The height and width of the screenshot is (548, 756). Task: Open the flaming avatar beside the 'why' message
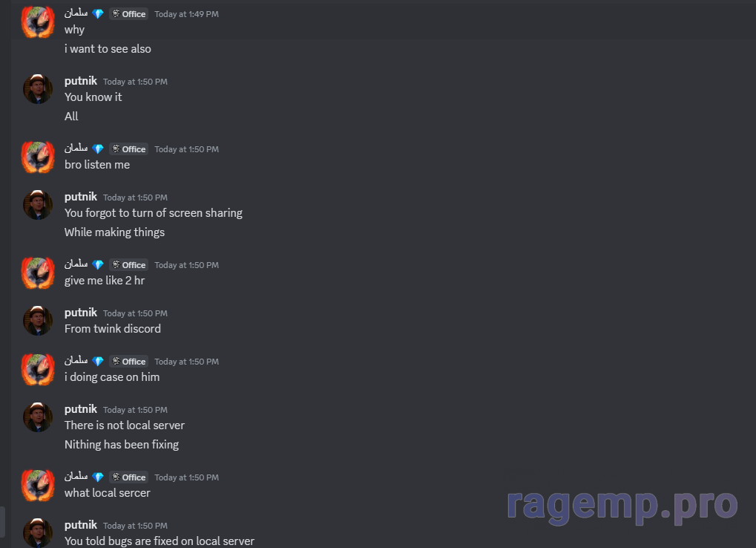(38, 22)
